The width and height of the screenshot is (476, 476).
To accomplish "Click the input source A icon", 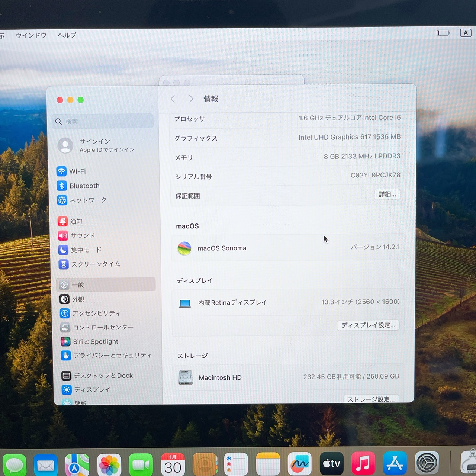I will 466,33.
